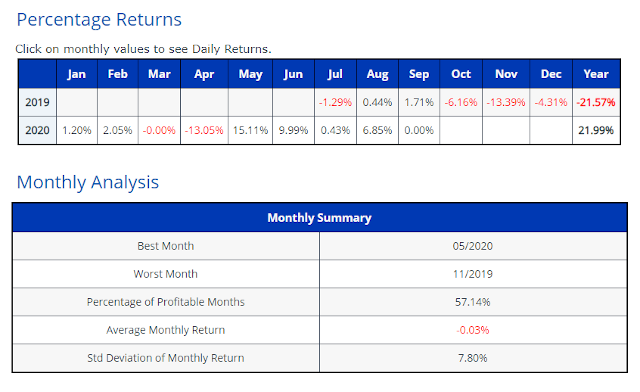View daily returns for November 2019 -13.39%

(506, 102)
